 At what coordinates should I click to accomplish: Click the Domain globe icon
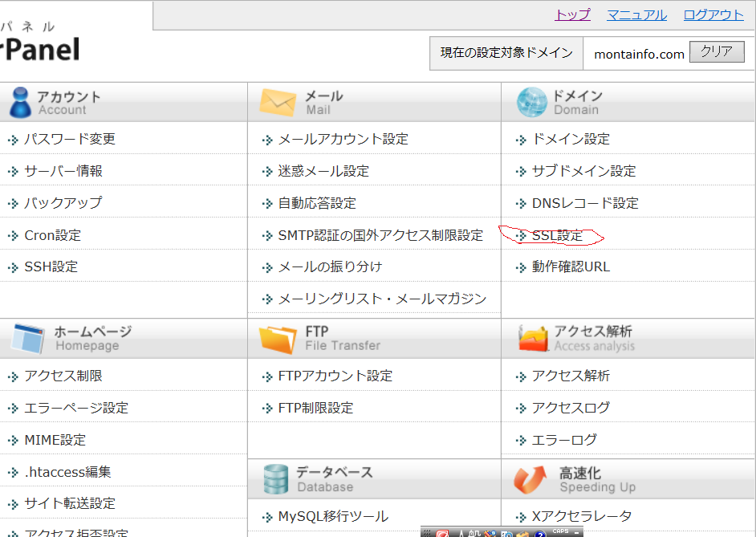[531, 103]
